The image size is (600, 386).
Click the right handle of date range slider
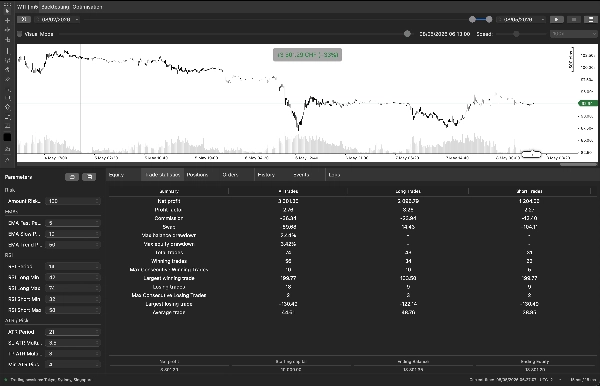pos(489,20)
